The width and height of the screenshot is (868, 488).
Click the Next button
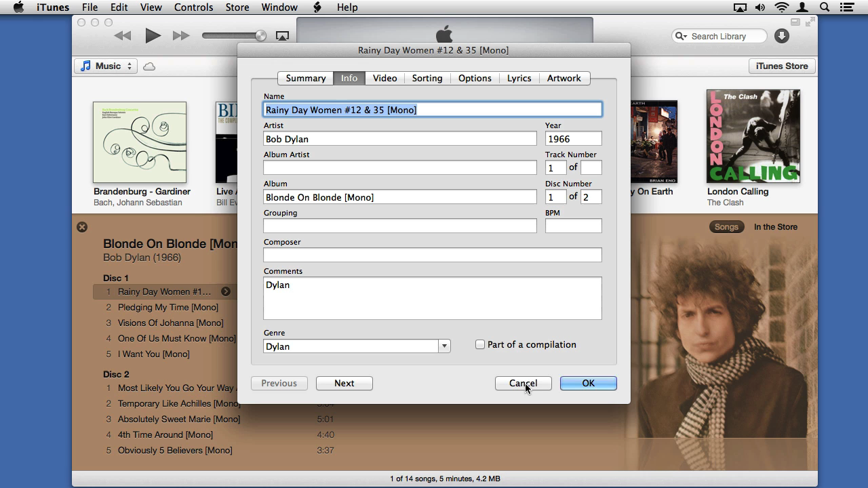coord(344,383)
